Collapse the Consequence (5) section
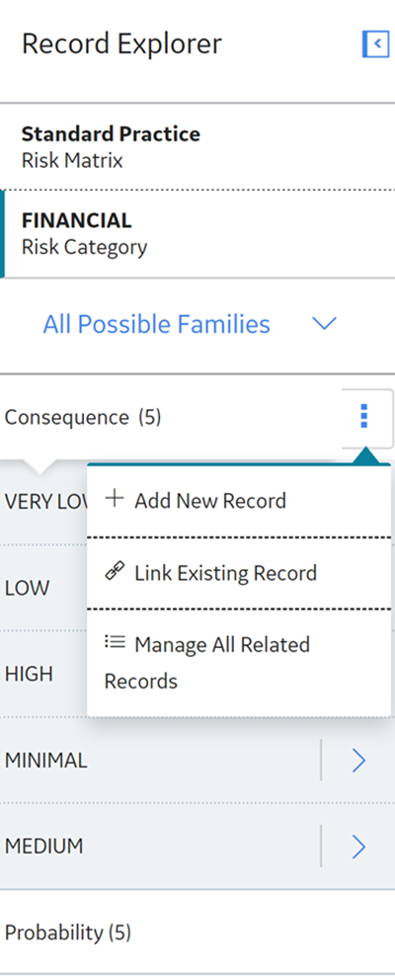The width and height of the screenshot is (395, 980). click(x=83, y=418)
